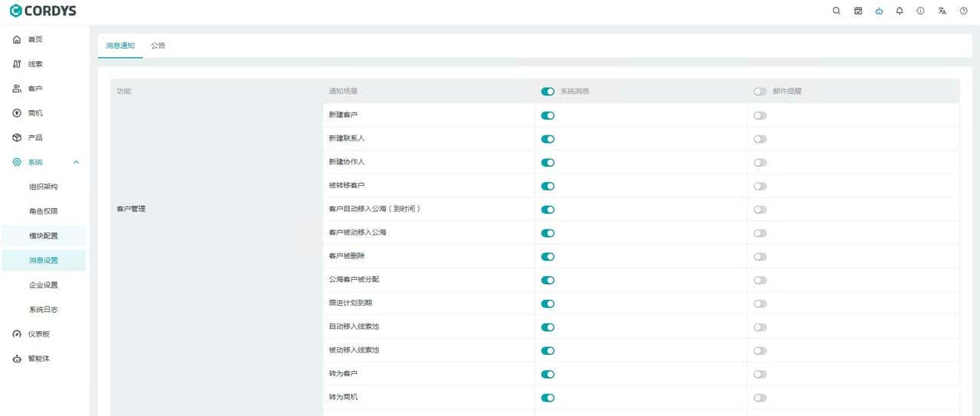Screen dimensions: 980x416
Task: Disable system message for 被转移客户
Action: click(547, 186)
